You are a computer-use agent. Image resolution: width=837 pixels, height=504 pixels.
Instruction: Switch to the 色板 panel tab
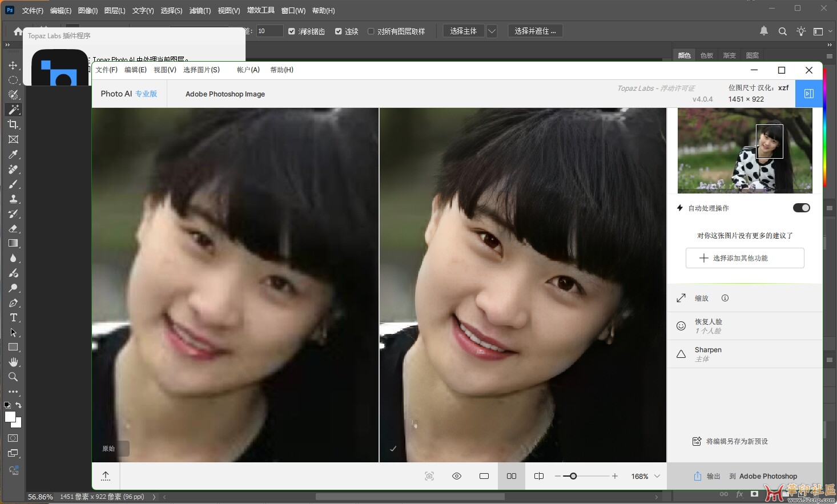(707, 55)
